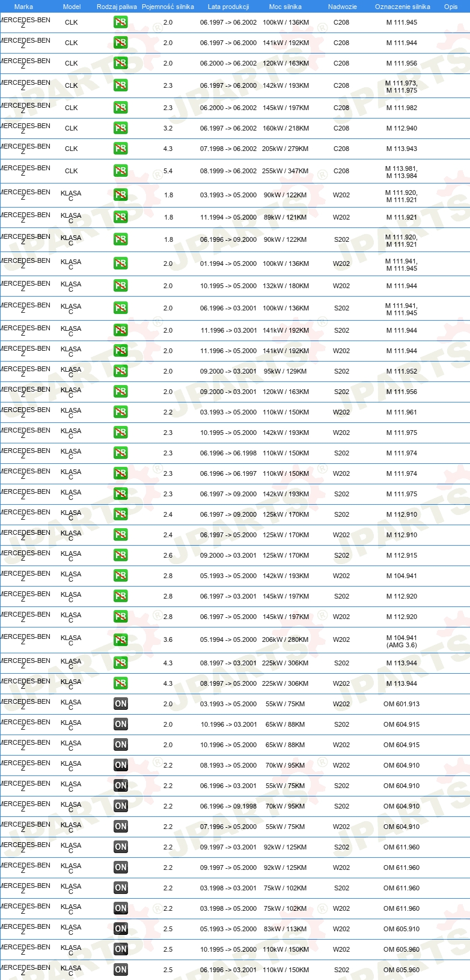Click petrol icon in CLK 3.2 M 112.940 row

point(121,128)
